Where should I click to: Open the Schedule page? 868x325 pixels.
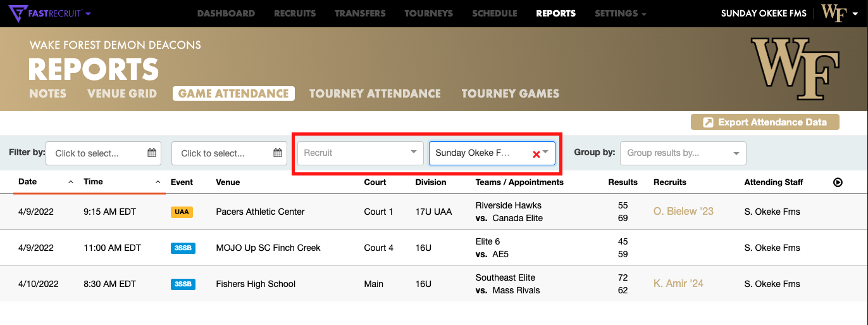coord(494,13)
